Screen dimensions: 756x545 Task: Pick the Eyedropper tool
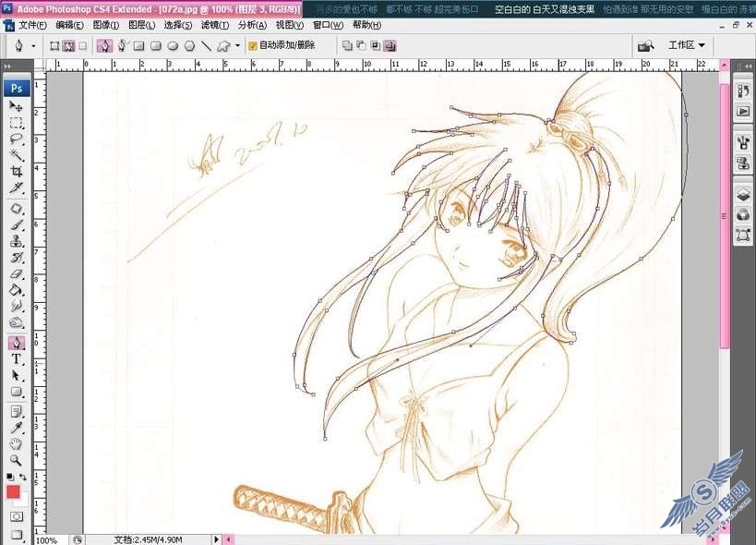(x=16, y=428)
